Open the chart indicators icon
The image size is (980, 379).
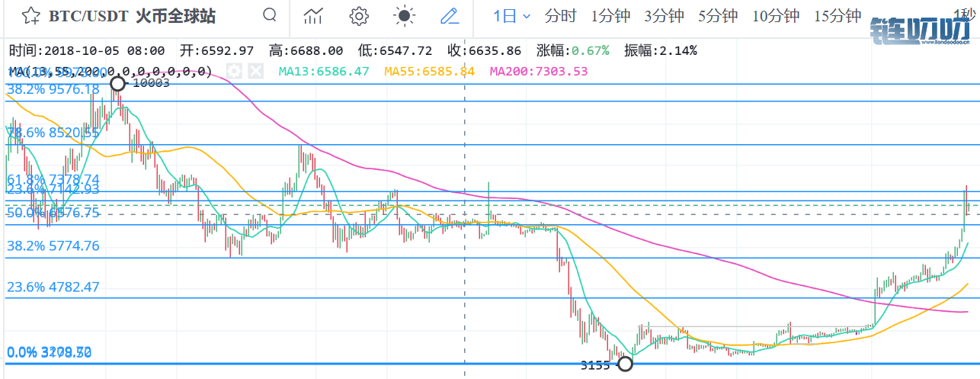314,15
